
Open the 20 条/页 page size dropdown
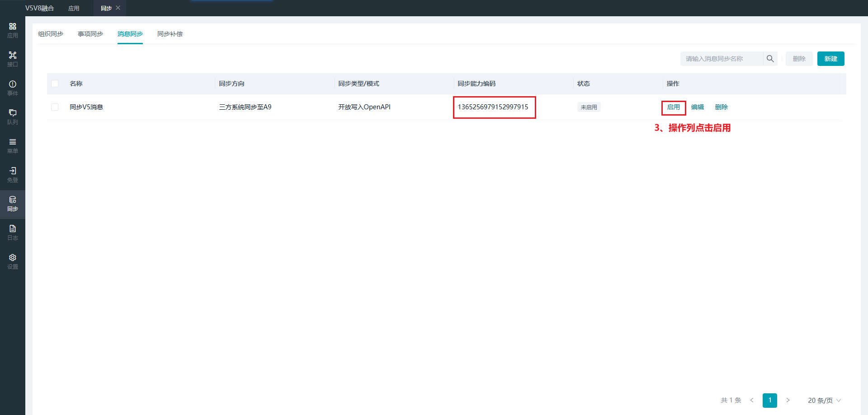(824, 401)
